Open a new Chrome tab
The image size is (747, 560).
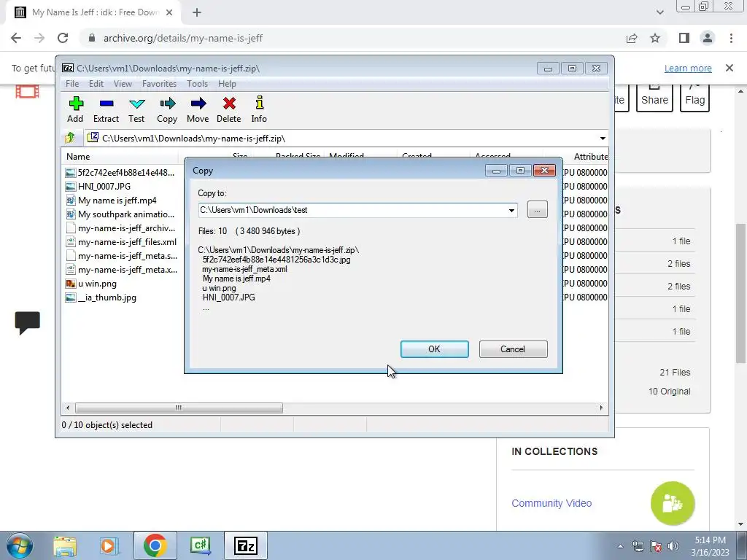(197, 12)
